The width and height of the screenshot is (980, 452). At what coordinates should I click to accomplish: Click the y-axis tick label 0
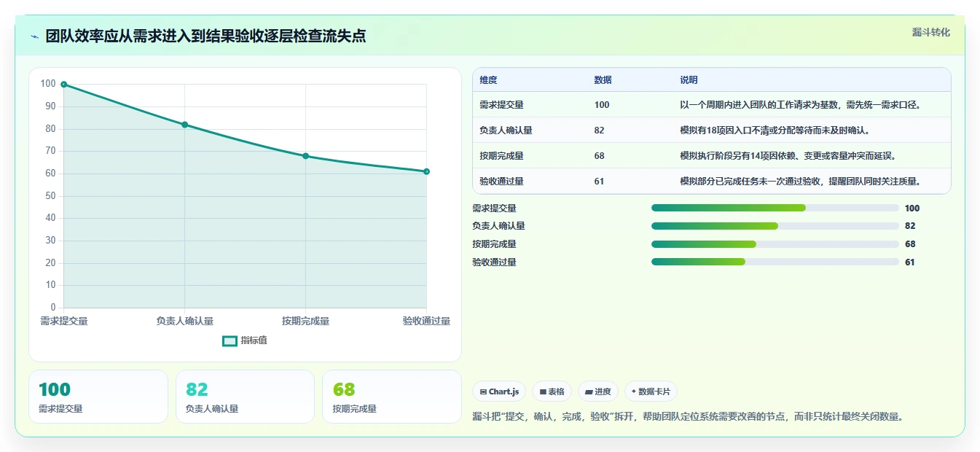53,308
